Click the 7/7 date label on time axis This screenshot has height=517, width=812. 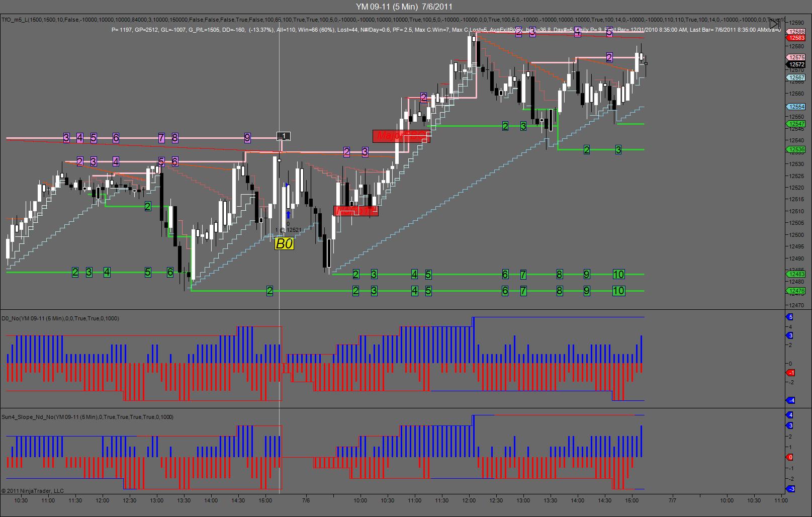672,500
